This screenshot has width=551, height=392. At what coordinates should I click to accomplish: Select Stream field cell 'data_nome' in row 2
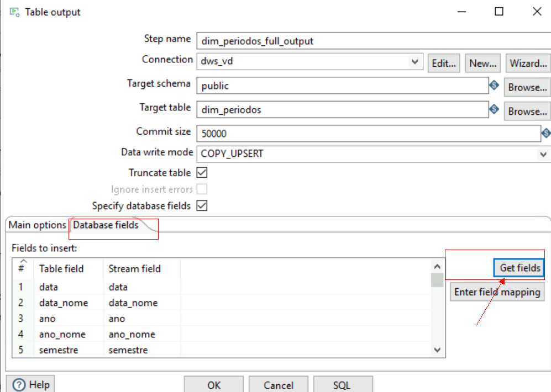(142, 303)
